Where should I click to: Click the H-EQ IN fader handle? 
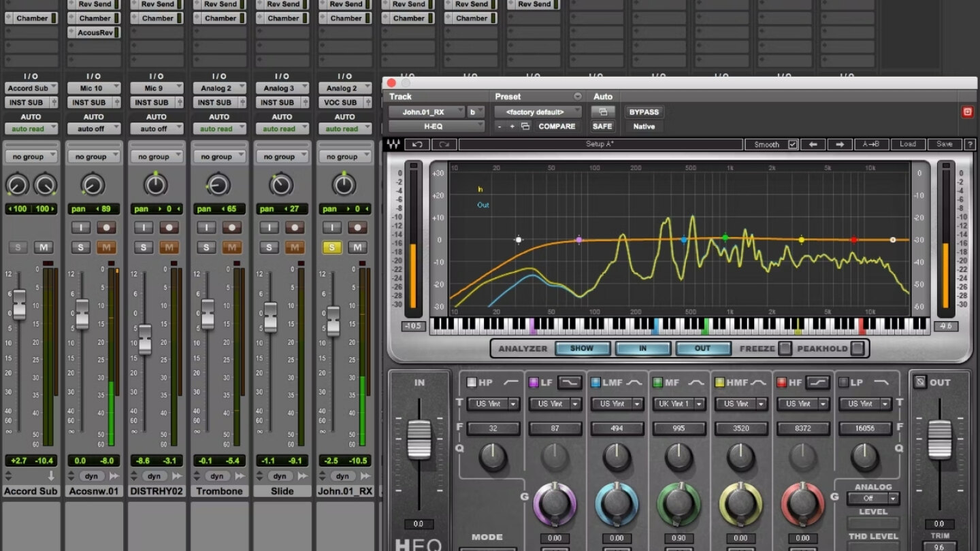coord(419,440)
